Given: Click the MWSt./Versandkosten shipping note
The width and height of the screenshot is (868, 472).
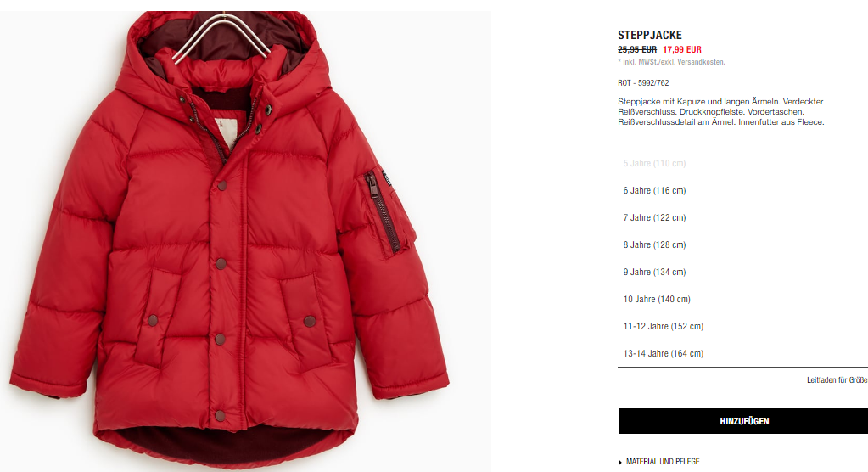Looking at the screenshot, I should [671, 62].
